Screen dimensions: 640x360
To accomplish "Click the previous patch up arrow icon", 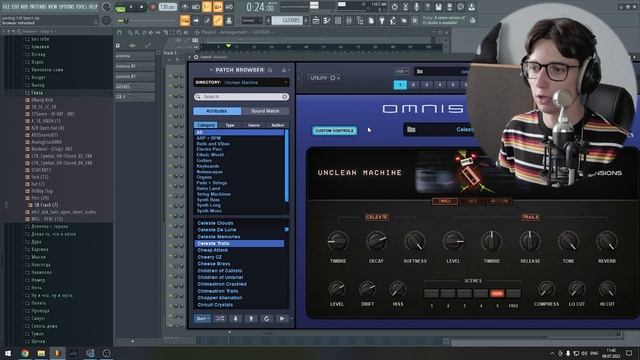I will [x=251, y=319].
